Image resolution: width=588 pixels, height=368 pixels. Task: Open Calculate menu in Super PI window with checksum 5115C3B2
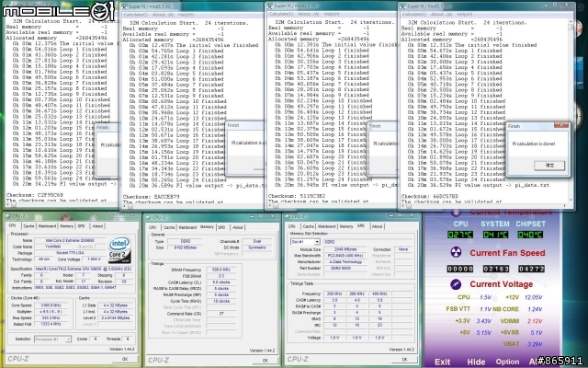pyautogui.click(x=281, y=14)
